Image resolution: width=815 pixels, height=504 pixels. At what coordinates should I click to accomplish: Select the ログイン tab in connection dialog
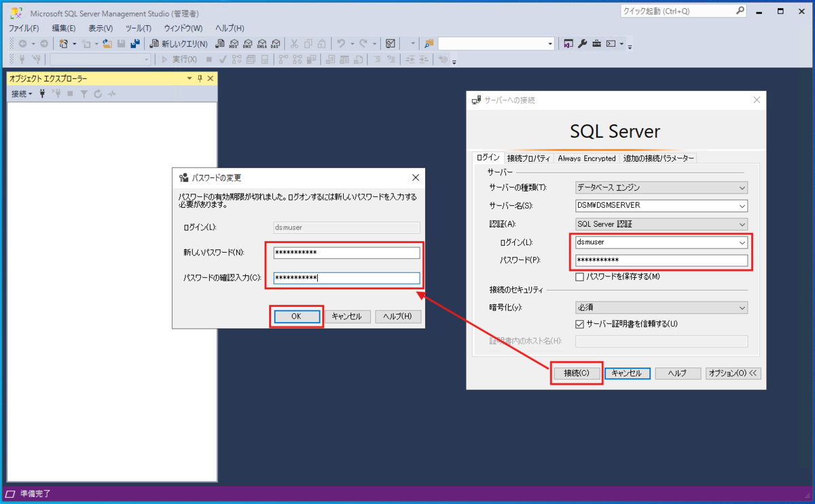tap(488, 158)
